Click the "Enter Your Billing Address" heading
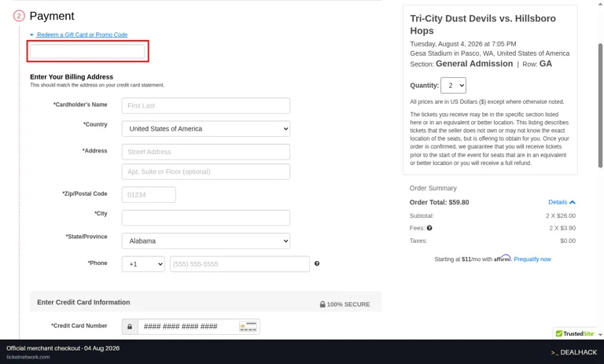Viewport: 604px width, 364px height. coord(72,77)
